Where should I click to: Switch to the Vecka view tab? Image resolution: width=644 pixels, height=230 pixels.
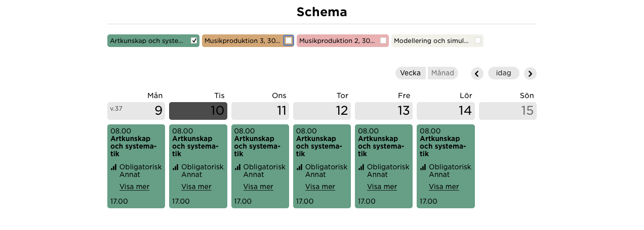(x=411, y=73)
